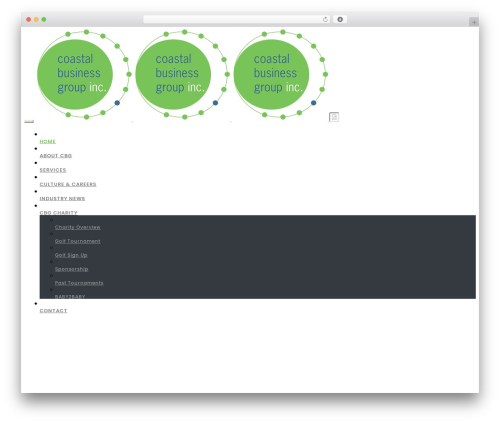Go to the SERVICES page
Image resolution: width=500 pixels, height=423 pixels.
(x=53, y=170)
